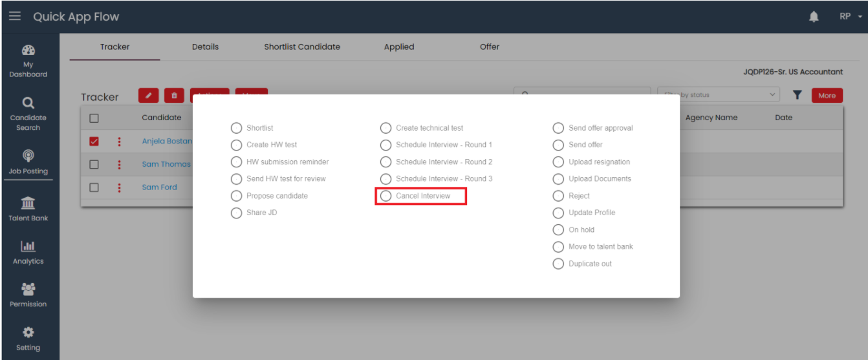868x360 pixels.
Task: Switch to the Offer tab
Action: pos(490,47)
